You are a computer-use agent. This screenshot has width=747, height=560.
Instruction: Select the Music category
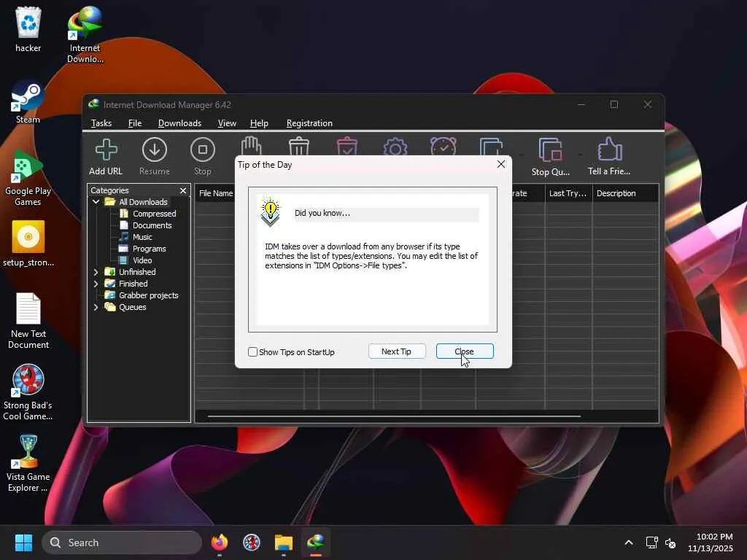click(x=142, y=237)
